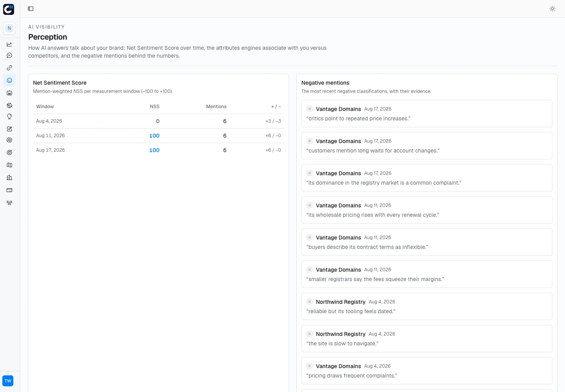Open the N workspace switcher
This screenshot has height=392, width=565.
[9, 28]
